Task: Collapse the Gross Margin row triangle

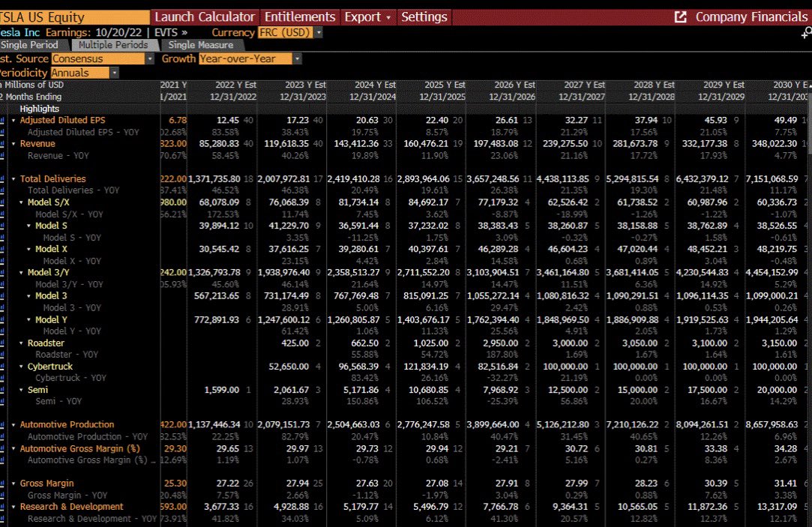Action: [13, 484]
